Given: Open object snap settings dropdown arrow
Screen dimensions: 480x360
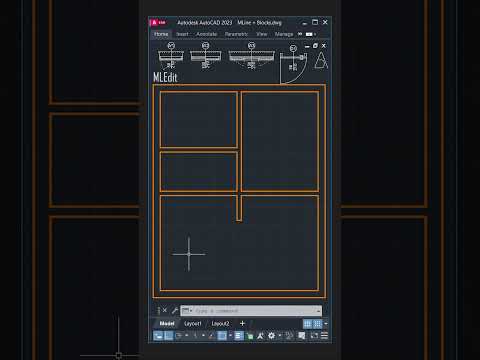Looking at the screenshot, I should click(230, 335).
